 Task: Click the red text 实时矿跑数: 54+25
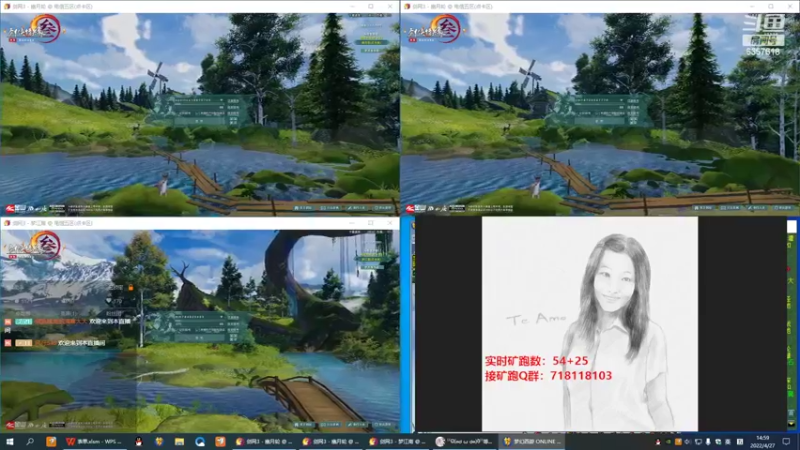[x=536, y=361]
